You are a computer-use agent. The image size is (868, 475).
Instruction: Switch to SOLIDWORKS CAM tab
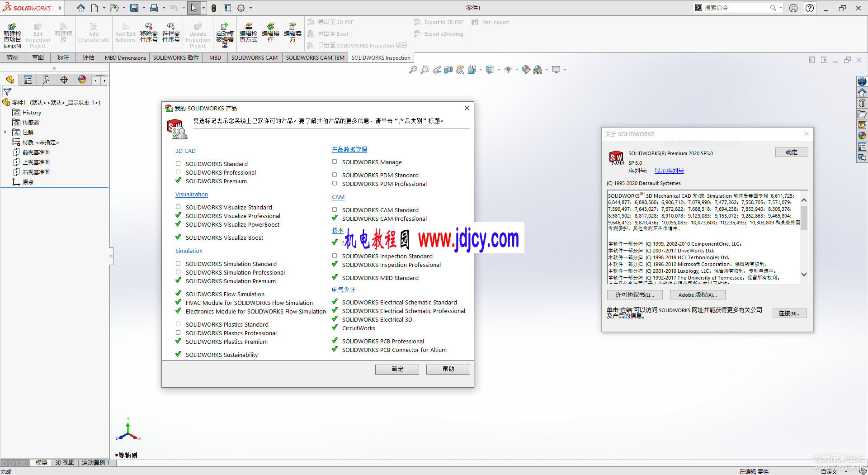pos(255,57)
